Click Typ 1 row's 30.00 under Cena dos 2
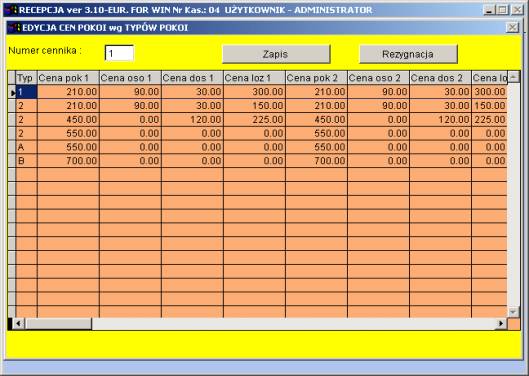The image size is (529, 376). [441, 92]
